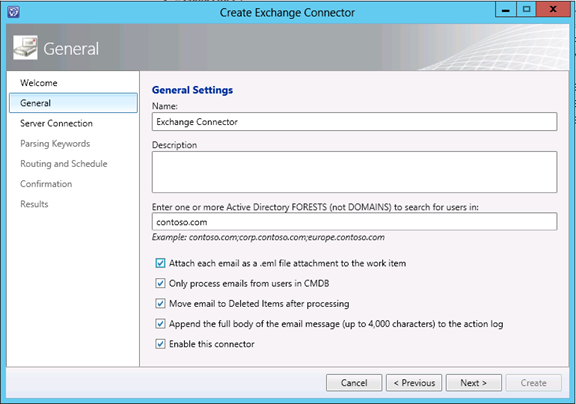Open the Server Connection step
The width and height of the screenshot is (576, 404).
tap(56, 123)
